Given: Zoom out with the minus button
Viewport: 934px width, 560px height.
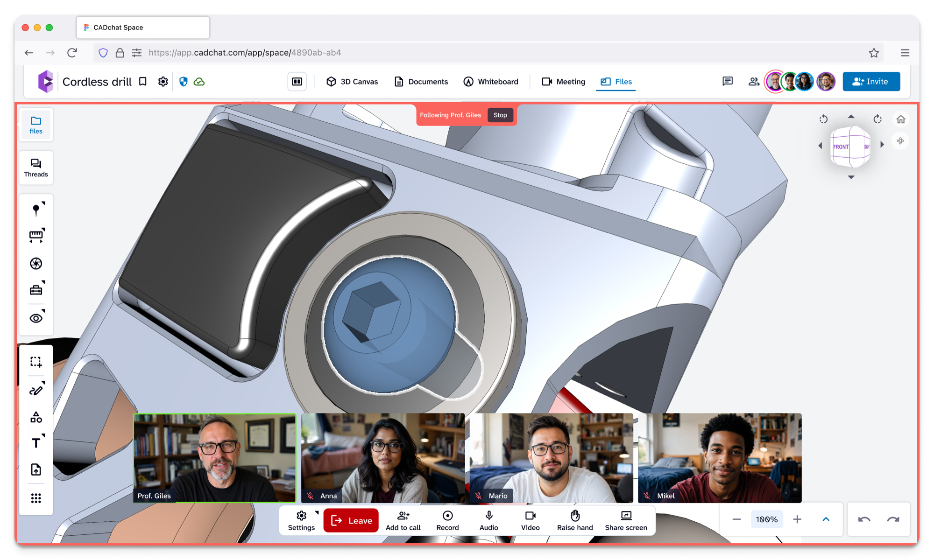Looking at the screenshot, I should tap(736, 519).
